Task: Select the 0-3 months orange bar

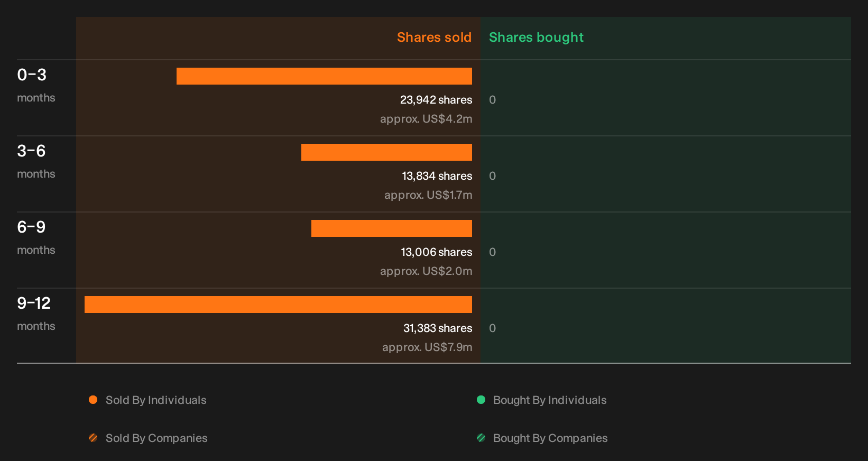Action: [324, 76]
